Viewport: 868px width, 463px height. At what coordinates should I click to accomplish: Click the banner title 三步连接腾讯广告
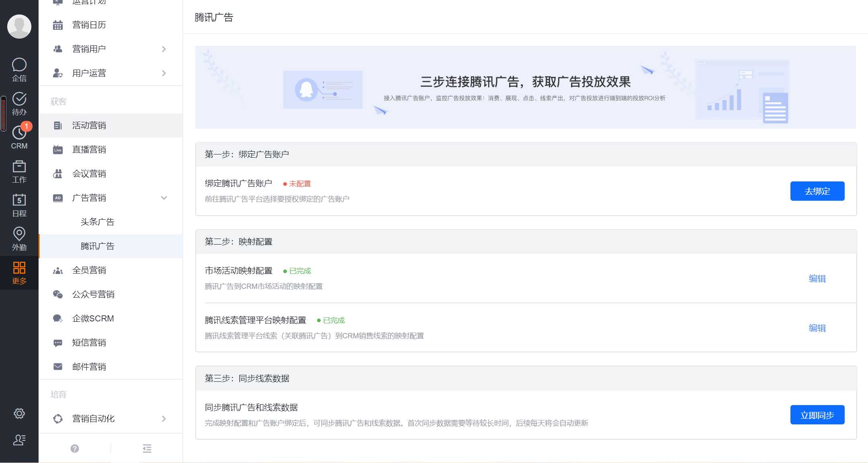click(525, 82)
